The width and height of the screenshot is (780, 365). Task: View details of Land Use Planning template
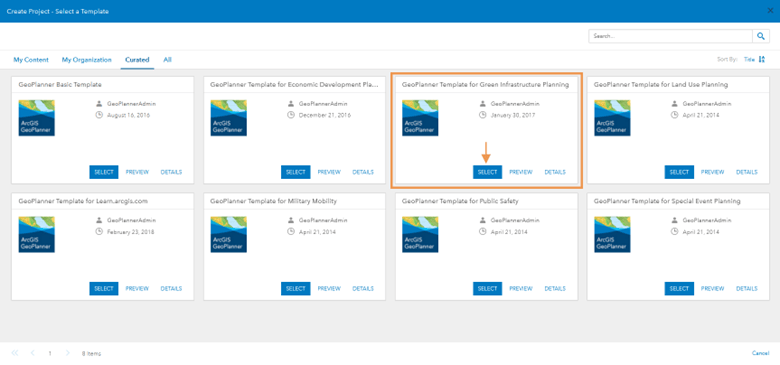[747, 172]
